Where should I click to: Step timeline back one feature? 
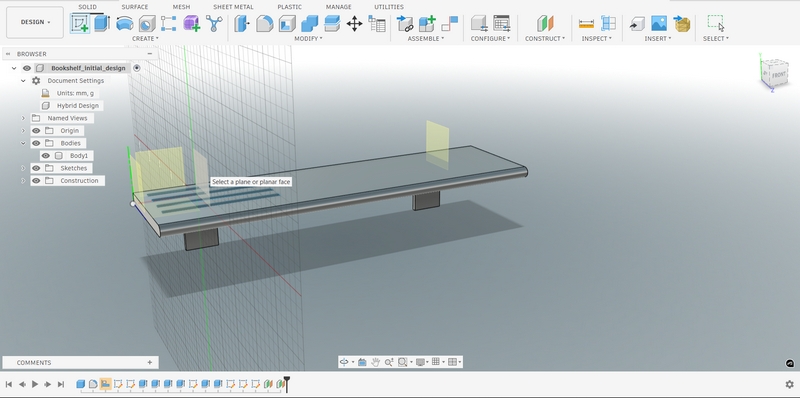pos(22,384)
